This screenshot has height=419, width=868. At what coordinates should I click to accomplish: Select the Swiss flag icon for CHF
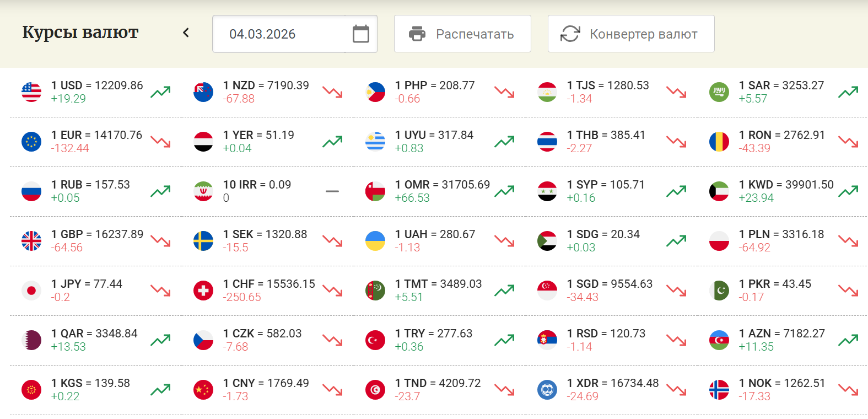coord(203,291)
